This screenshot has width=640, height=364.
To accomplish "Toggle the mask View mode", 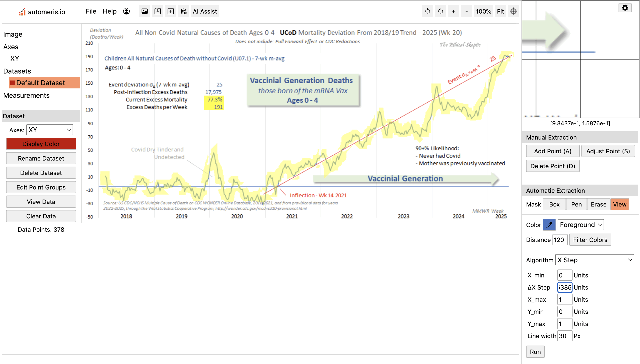I will click(619, 204).
